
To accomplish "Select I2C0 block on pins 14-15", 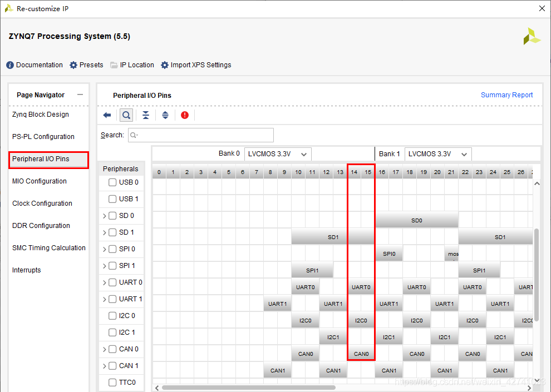I will [x=361, y=320].
